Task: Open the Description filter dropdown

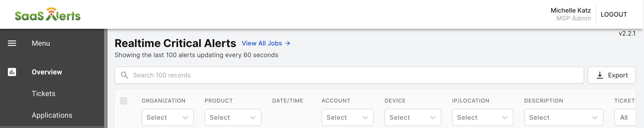Action: pos(563,117)
